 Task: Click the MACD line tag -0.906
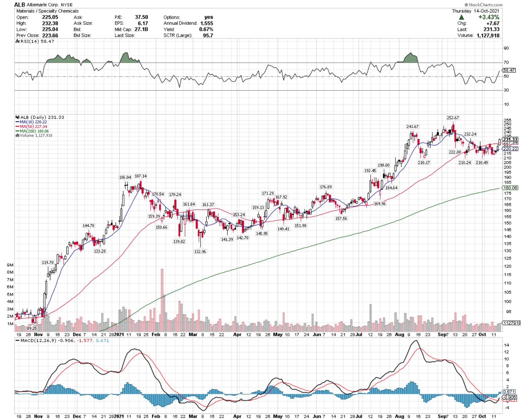(x=509, y=397)
